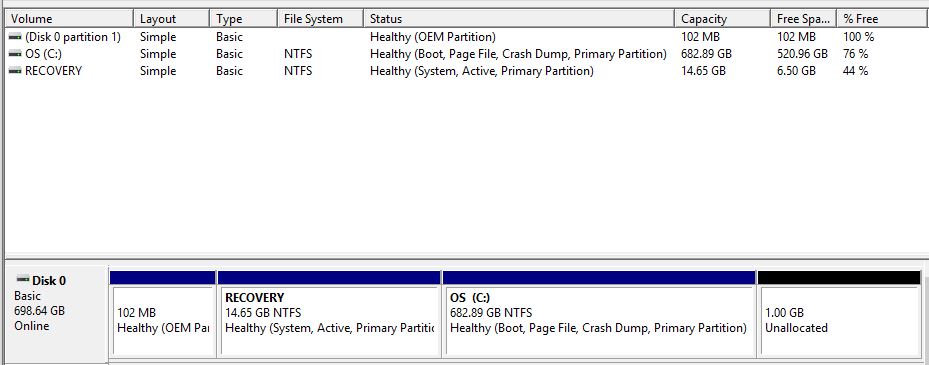
Task: Sort by the % Free column header
Action: [882, 19]
